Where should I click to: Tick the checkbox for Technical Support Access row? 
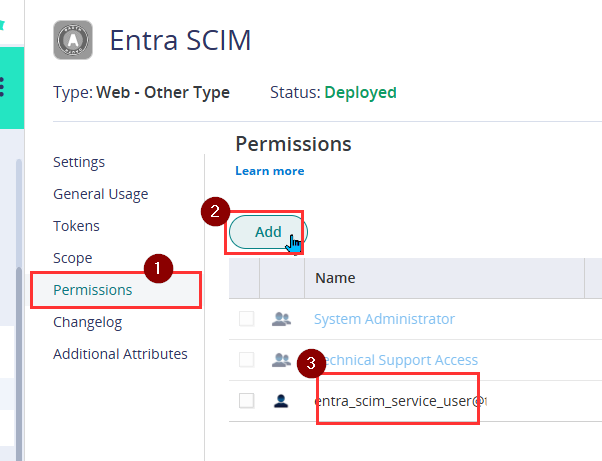coord(246,360)
